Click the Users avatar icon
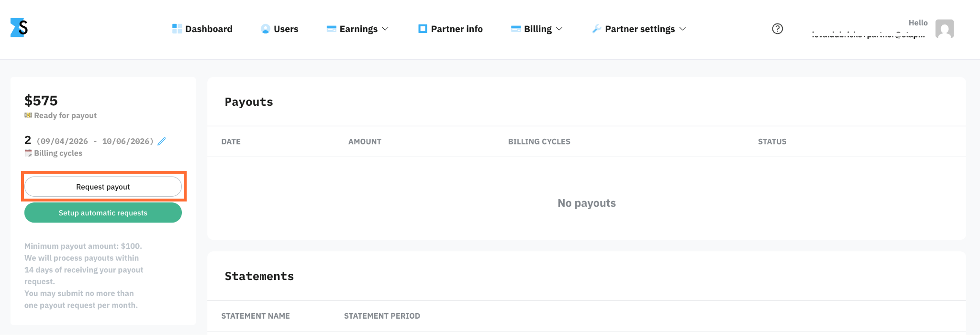Screen dimensions: 980x335 (x=265, y=29)
